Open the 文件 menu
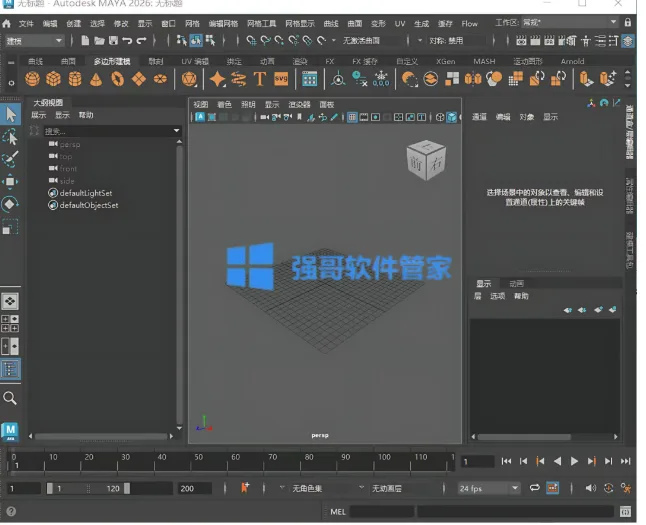646x525 pixels. [x=26, y=23]
